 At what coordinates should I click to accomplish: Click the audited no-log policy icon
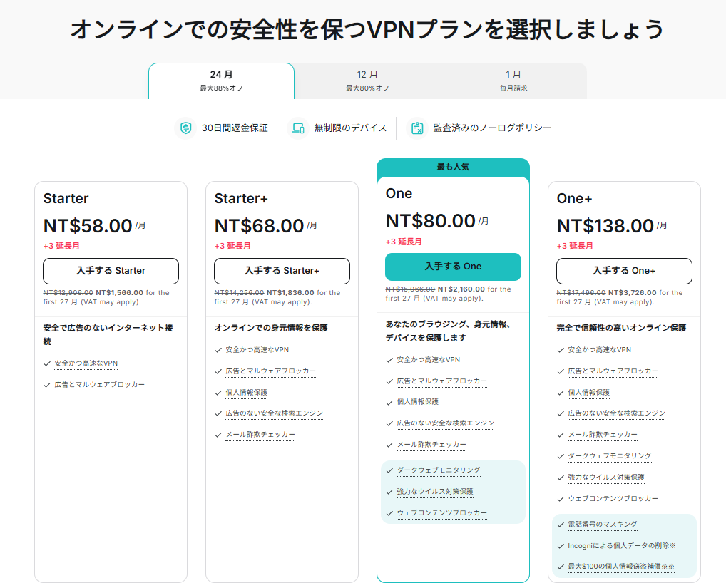point(416,128)
